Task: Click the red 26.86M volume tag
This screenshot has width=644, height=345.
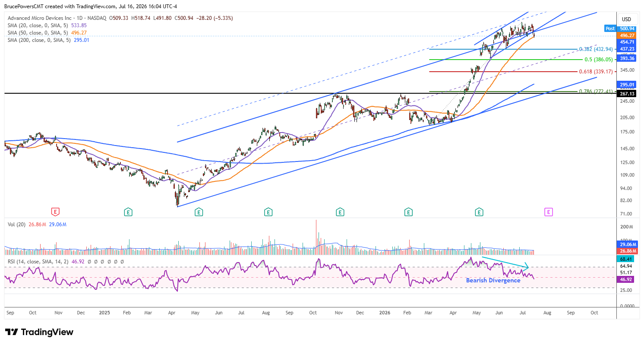Action: (628, 250)
